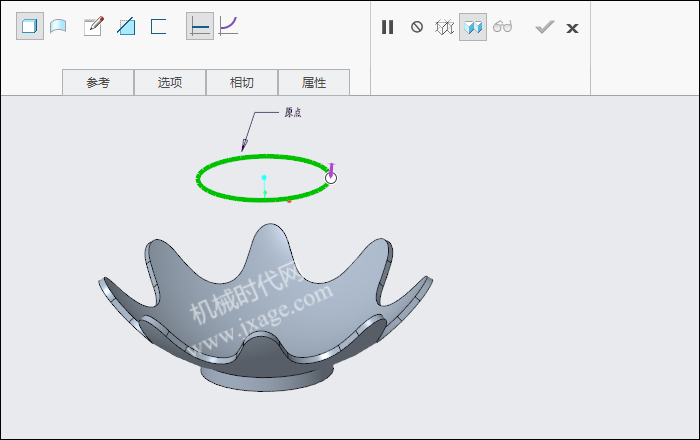The height and width of the screenshot is (440, 700).
Task: Select the variable section sweep option
Action: click(228, 26)
